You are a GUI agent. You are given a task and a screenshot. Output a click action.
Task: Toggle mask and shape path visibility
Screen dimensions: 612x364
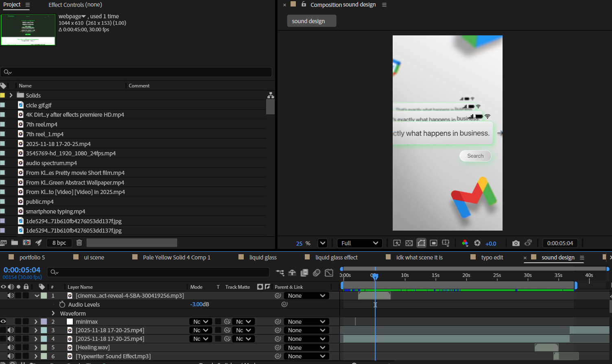tap(421, 243)
